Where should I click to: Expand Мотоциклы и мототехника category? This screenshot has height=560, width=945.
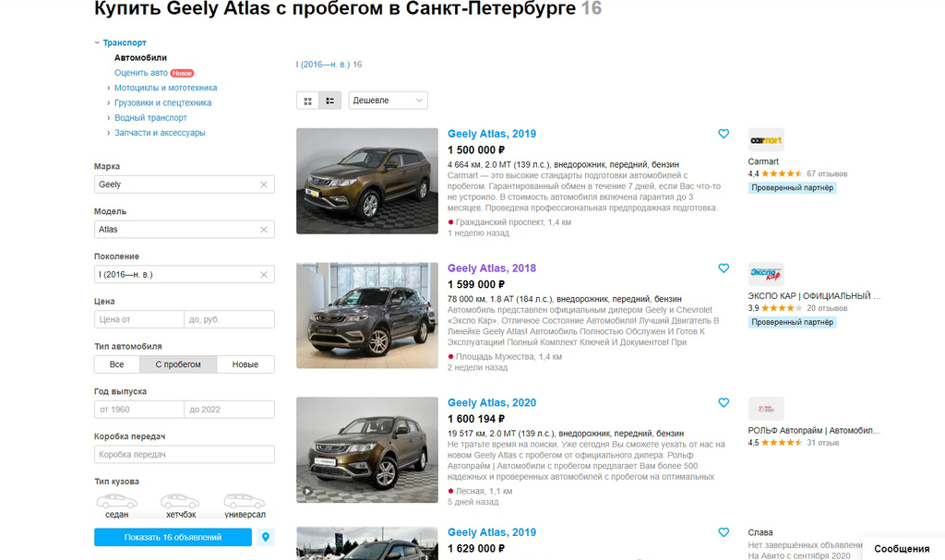click(x=109, y=88)
